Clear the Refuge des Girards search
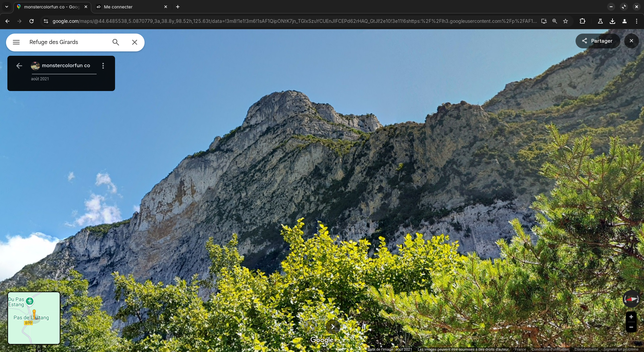The width and height of the screenshot is (644, 352). 135,42
